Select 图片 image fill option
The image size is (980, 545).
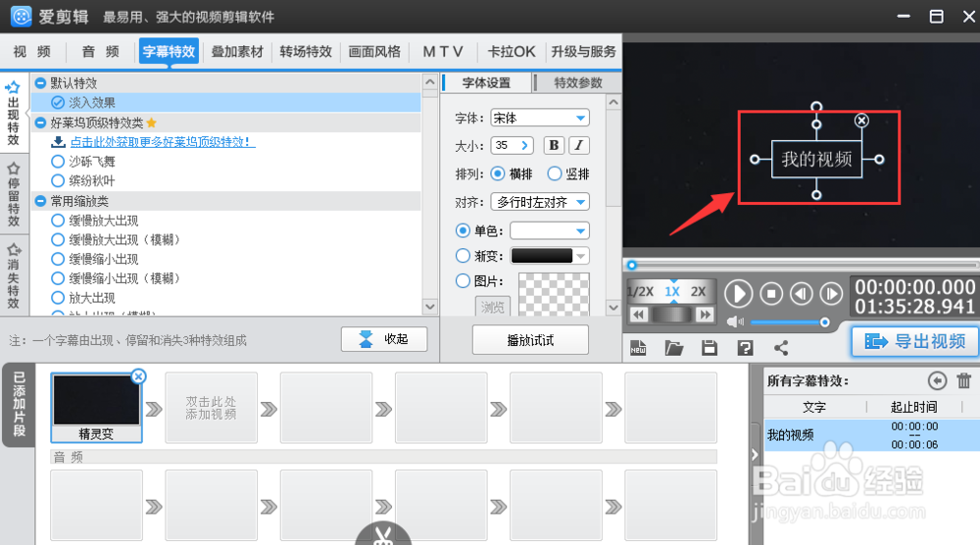(x=463, y=281)
